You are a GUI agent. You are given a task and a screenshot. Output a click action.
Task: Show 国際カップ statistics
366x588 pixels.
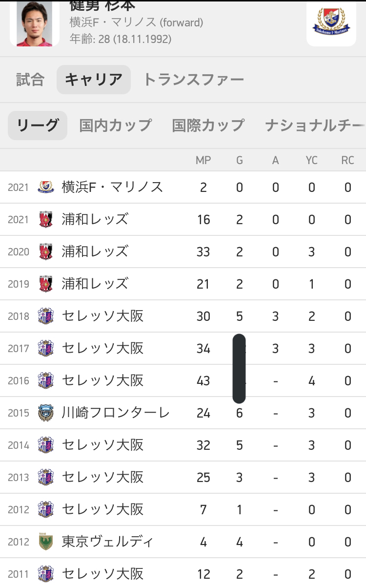point(208,126)
